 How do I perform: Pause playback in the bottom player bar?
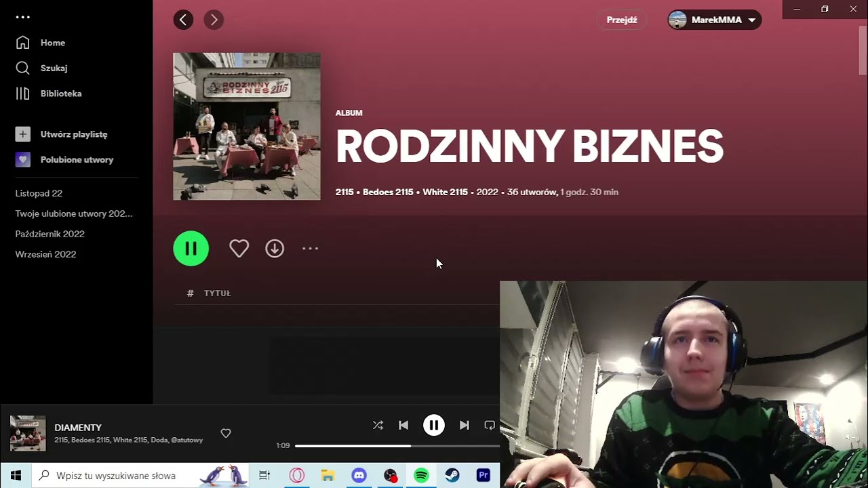(434, 425)
